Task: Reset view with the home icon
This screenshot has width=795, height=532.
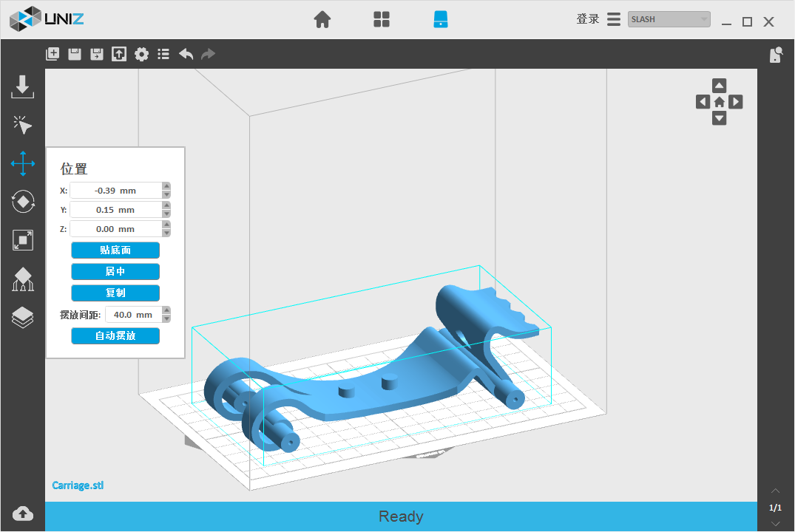Action: click(x=719, y=102)
